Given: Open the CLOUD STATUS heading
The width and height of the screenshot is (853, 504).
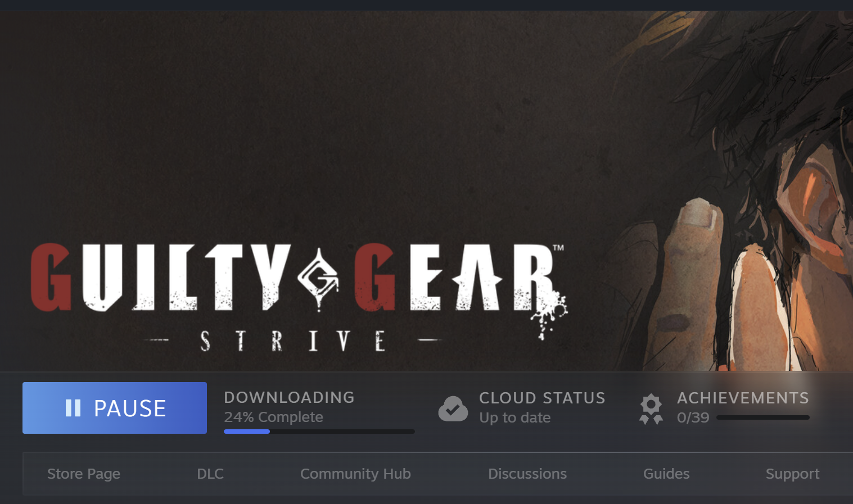Looking at the screenshot, I should 542,398.
